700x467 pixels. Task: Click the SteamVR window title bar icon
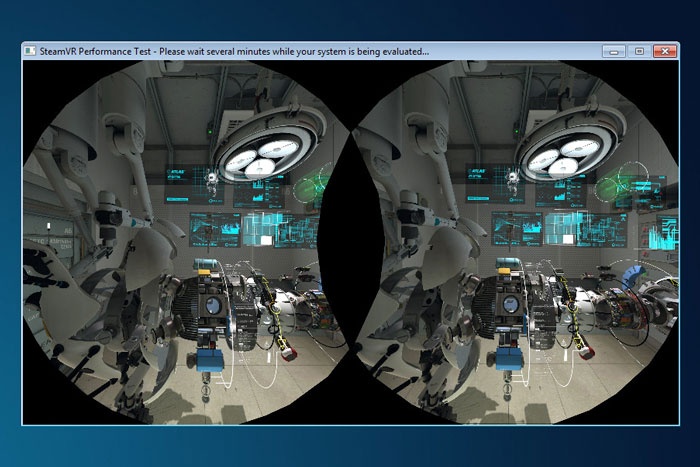[30, 51]
